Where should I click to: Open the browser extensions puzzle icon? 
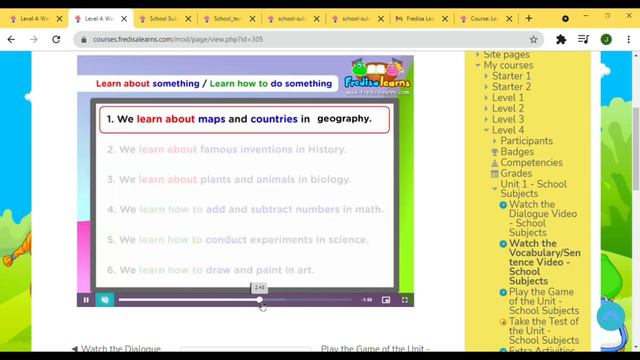(x=561, y=40)
